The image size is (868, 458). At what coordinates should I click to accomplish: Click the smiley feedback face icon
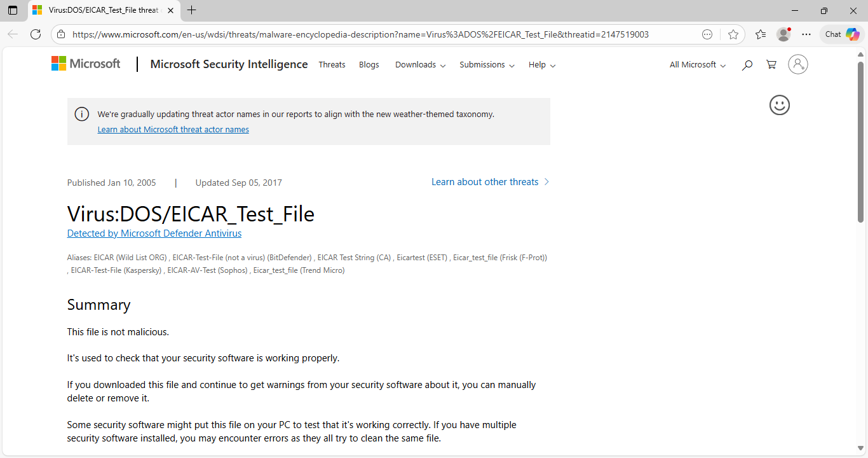point(779,105)
